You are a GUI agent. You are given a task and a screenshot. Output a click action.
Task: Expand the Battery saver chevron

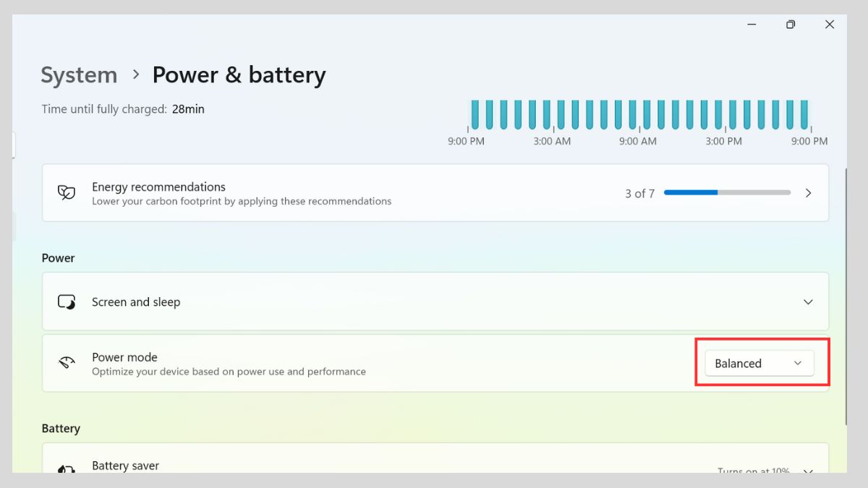[809, 471]
